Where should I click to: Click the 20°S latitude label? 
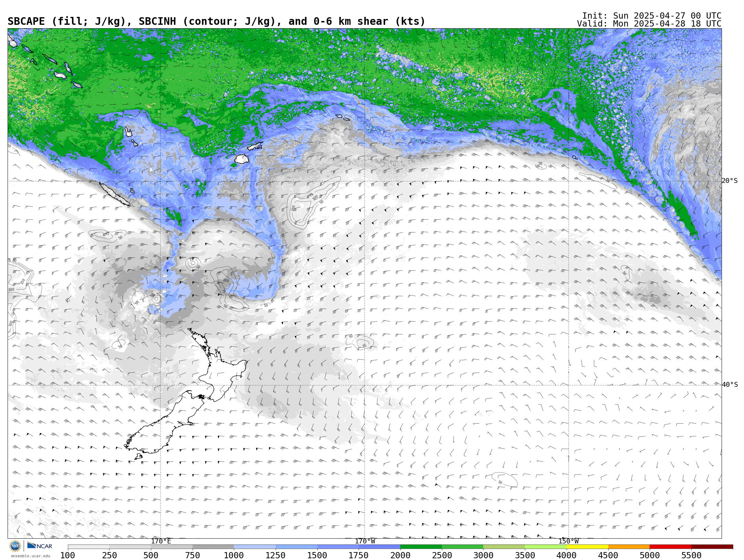coord(730,181)
